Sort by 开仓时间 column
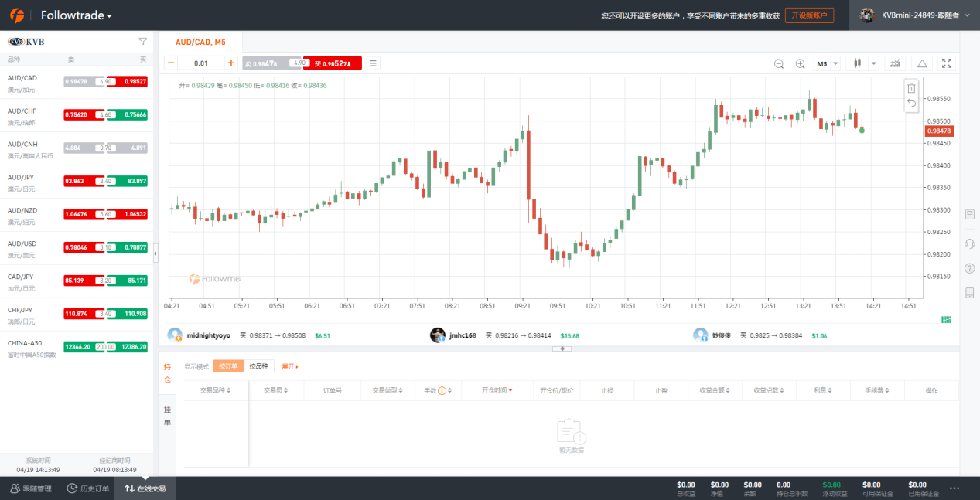The image size is (980, 500). pyautogui.click(x=497, y=391)
